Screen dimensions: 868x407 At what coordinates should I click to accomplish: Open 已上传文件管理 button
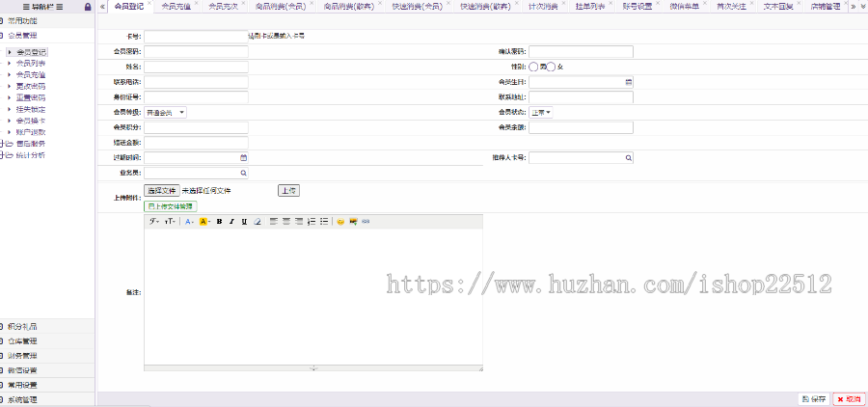[171, 206]
